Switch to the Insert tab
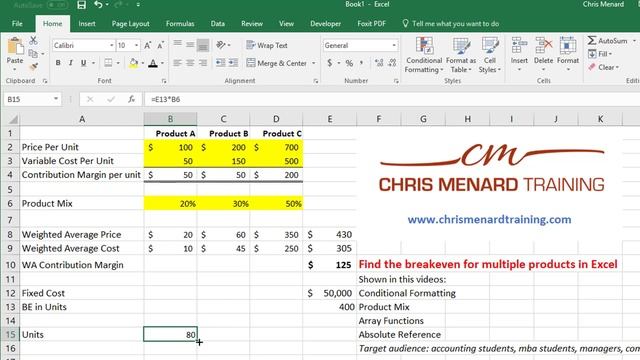This screenshot has height=360, width=640. [x=87, y=24]
